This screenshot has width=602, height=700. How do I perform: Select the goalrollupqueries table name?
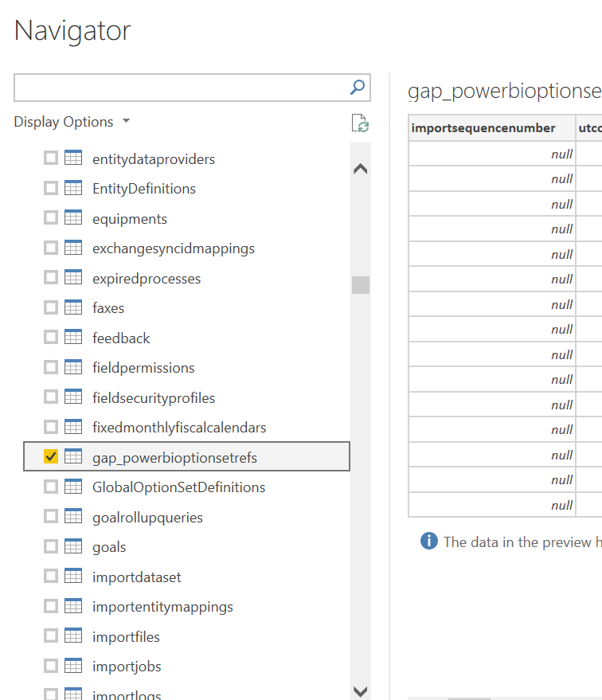coord(147,518)
